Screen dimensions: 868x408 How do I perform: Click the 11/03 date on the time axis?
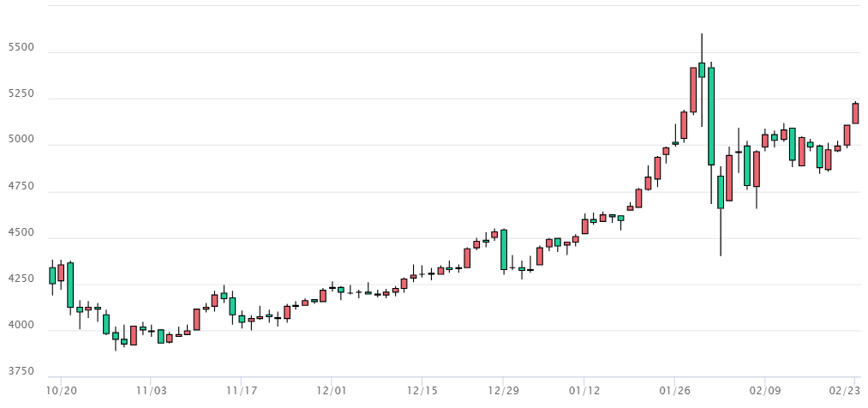tap(151, 391)
